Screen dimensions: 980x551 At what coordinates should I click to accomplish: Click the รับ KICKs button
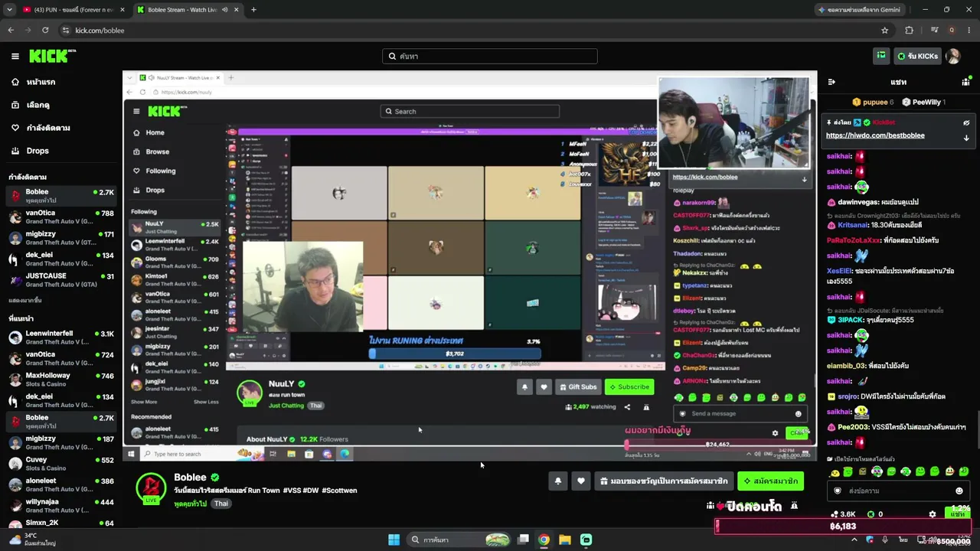coord(917,56)
